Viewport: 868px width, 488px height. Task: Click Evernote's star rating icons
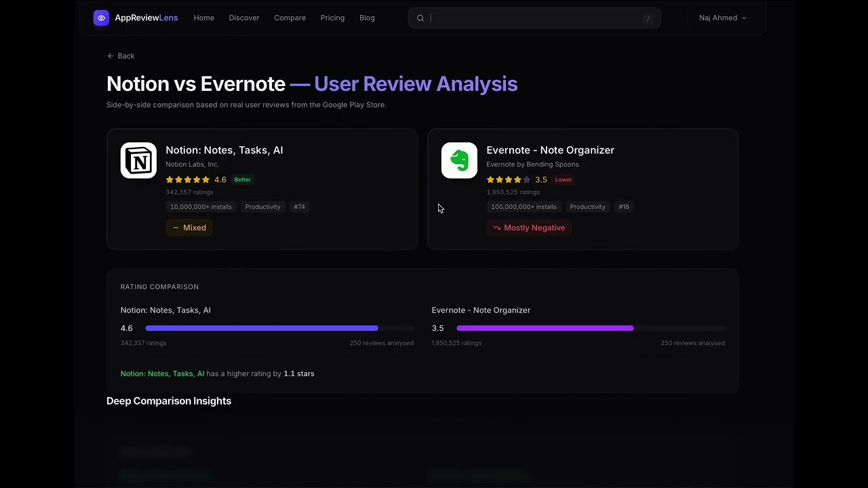[508, 180]
